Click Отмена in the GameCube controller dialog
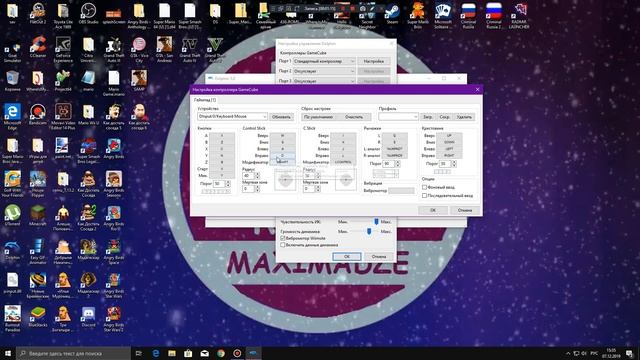 point(464,210)
